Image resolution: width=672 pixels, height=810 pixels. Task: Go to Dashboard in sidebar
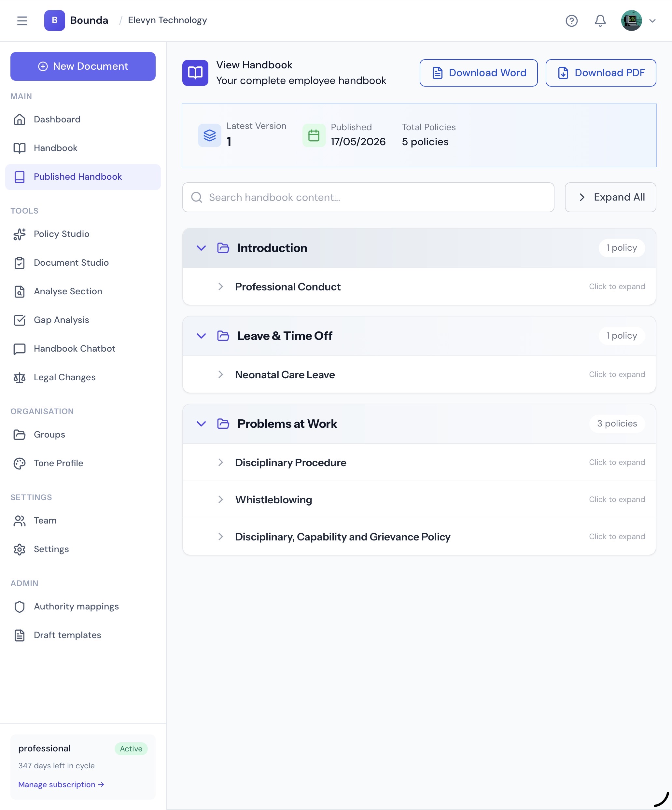[x=83, y=119]
